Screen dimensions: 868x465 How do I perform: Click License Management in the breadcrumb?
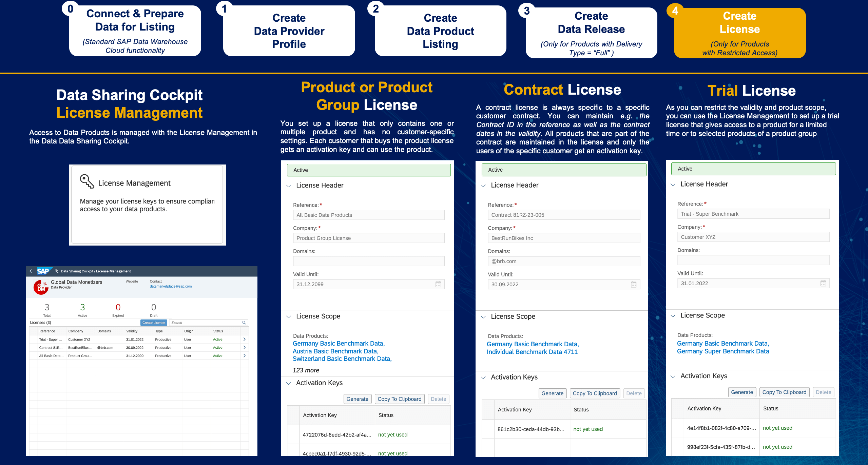pos(113,271)
